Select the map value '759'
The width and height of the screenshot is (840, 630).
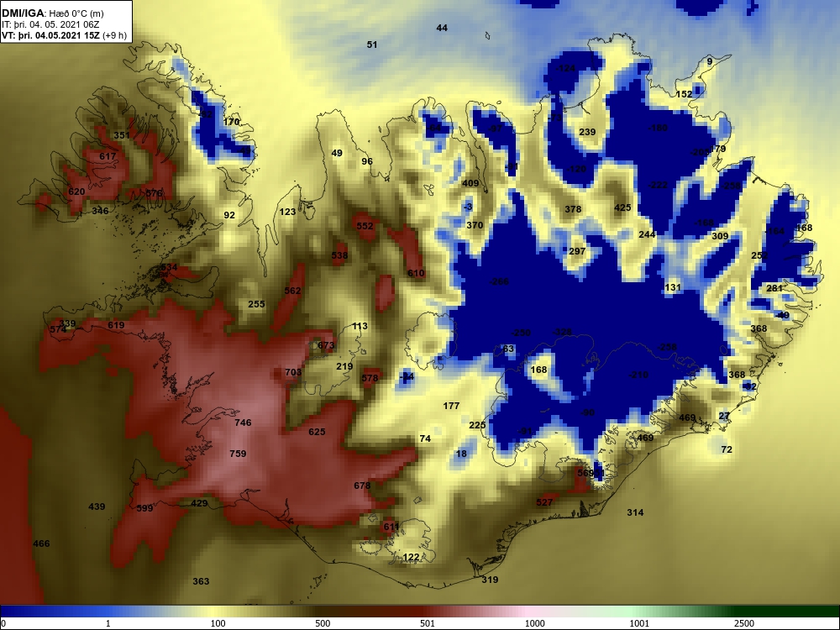[x=238, y=454]
